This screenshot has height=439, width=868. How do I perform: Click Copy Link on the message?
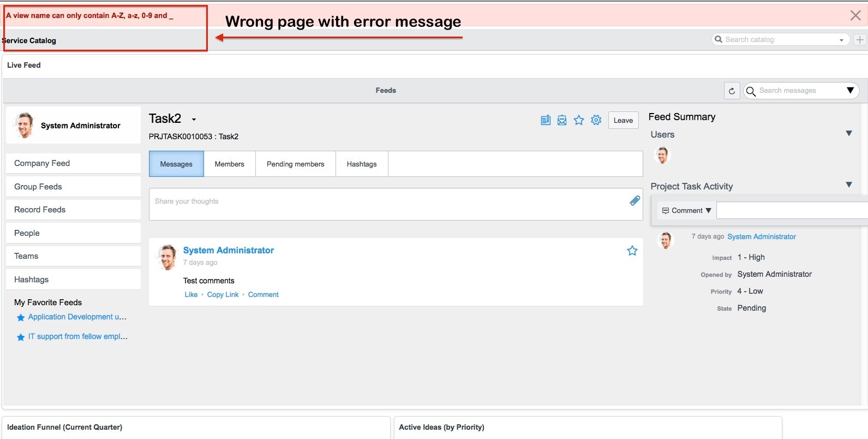pyautogui.click(x=223, y=294)
